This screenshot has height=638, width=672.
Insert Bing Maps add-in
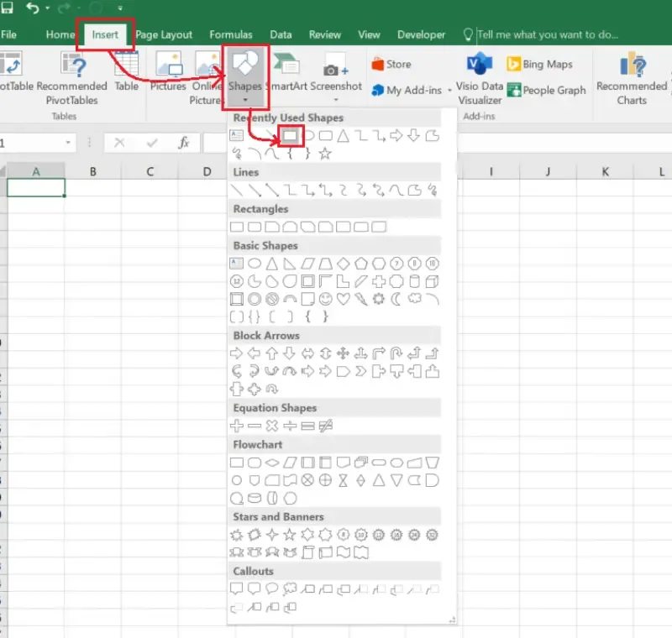[x=539, y=65]
